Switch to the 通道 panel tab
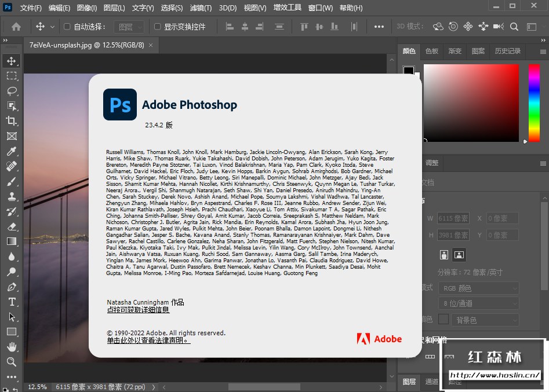549x392 pixels. click(431, 382)
